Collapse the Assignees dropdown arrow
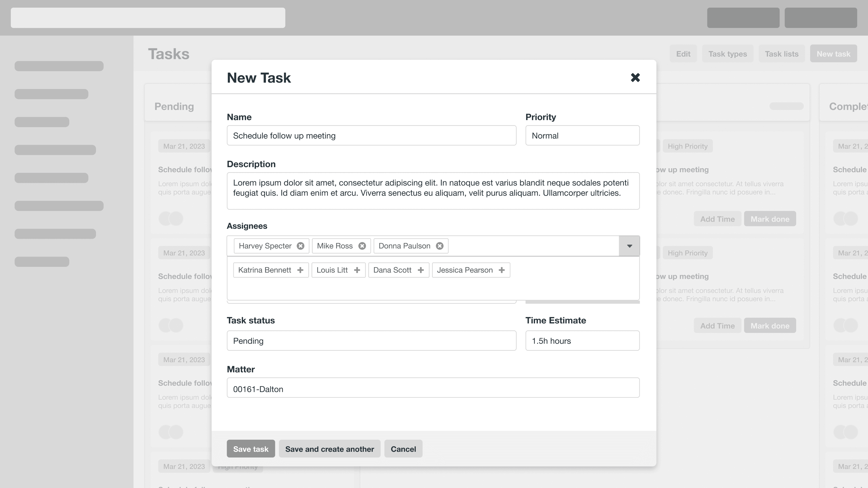 [629, 246]
